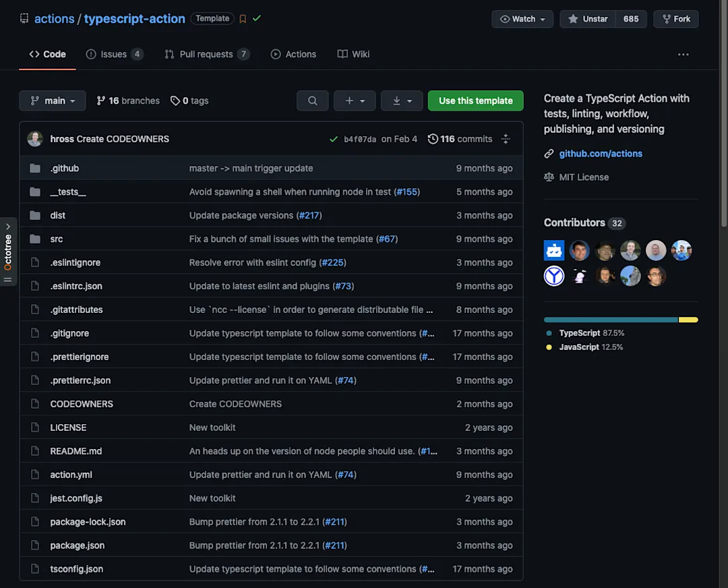Open the code download icon menu

[401, 100]
